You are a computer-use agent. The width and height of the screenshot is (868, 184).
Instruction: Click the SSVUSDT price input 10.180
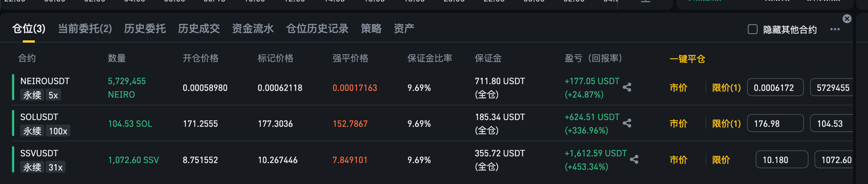click(782, 160)
